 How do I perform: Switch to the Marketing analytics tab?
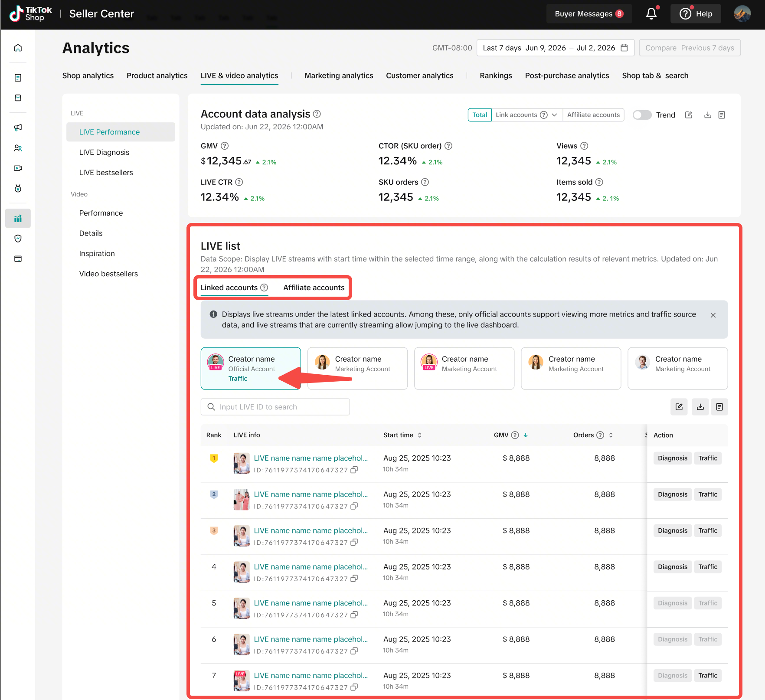[x=339, y=75]
